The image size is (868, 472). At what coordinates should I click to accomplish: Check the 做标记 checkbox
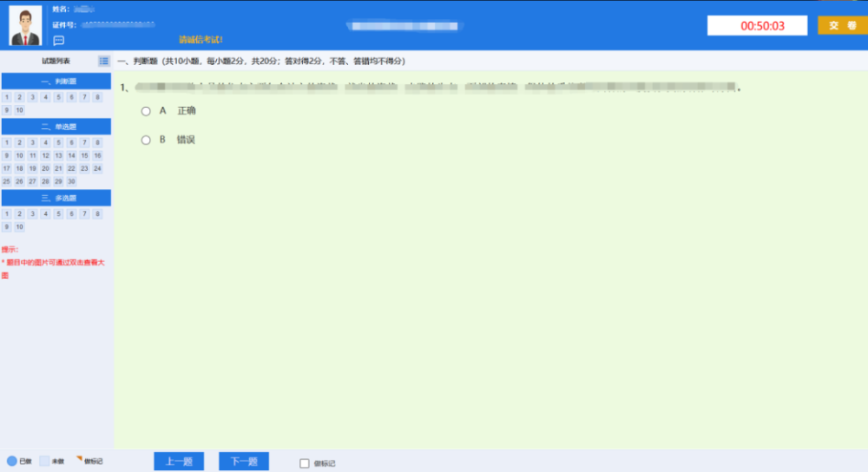[305, 463]
